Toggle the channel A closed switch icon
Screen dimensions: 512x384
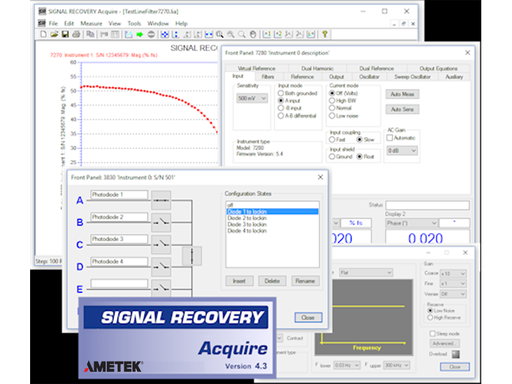click(x=161, y=200)
